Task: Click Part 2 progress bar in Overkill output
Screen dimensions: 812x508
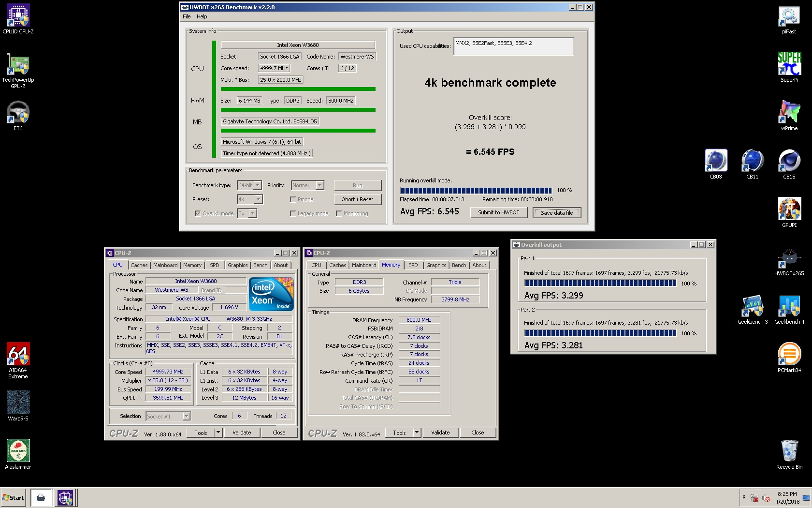Action: point(600,333)
